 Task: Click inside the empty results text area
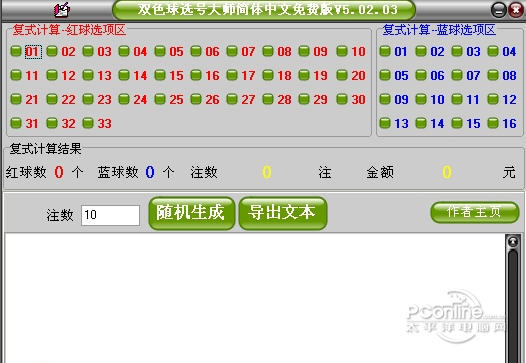(254, 299)
